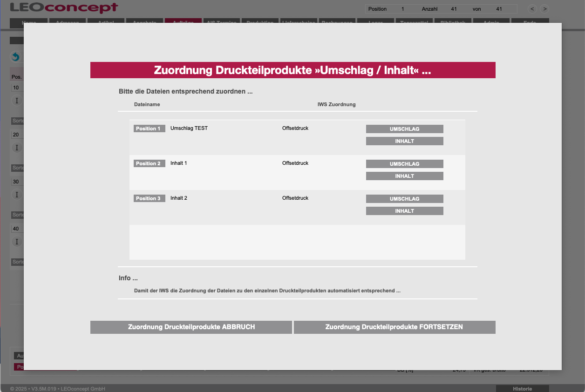Switch to the Aufträge tab
This screenshot has width=585, height=392.
pyautogui.click(x=183, y=21)
